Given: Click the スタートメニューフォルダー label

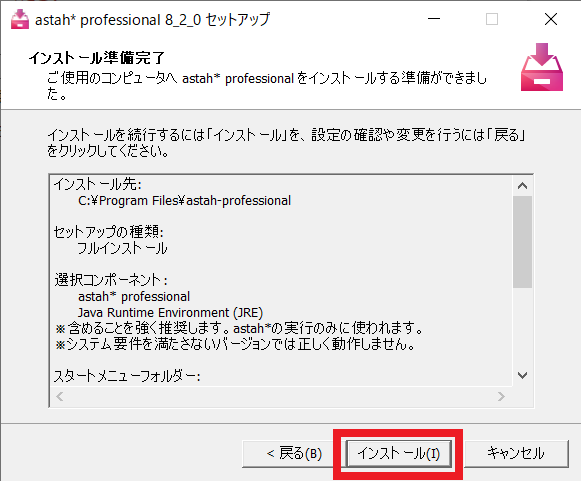Looking at the screenshot, I should (x=127, y=376).
